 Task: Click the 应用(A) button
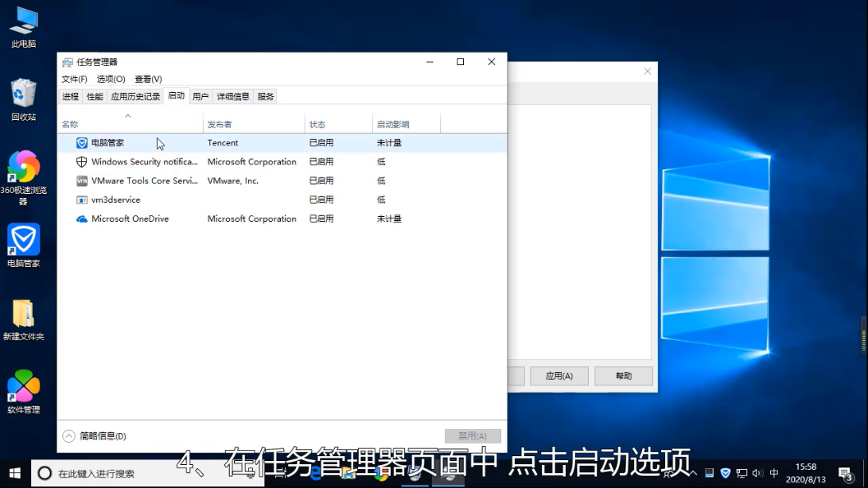[x=558, y=376]
